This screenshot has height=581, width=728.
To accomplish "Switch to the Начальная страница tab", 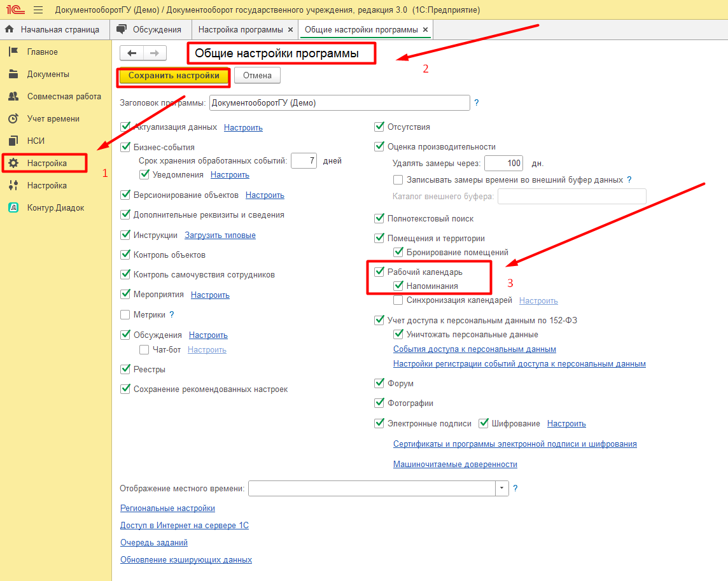I will coord(54,29).
